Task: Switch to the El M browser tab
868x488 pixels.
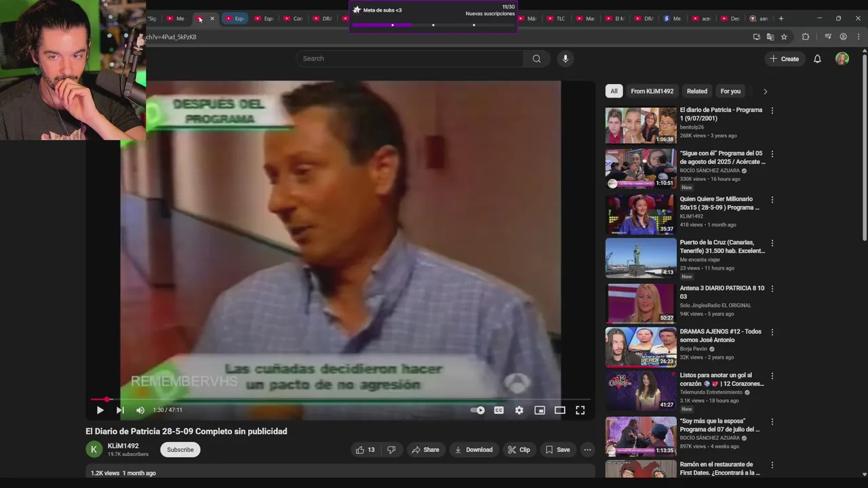Action: pyautogui.click(x=614, y=18)
